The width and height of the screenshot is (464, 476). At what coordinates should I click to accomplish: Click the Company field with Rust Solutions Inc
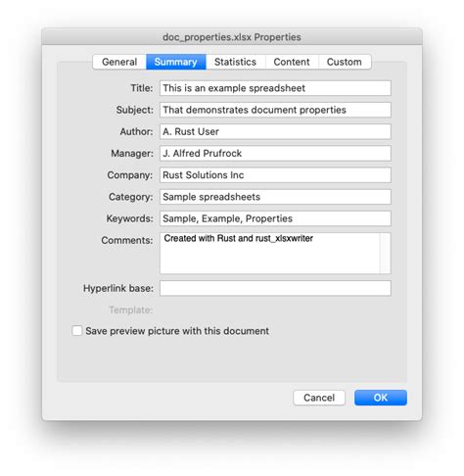275,175
